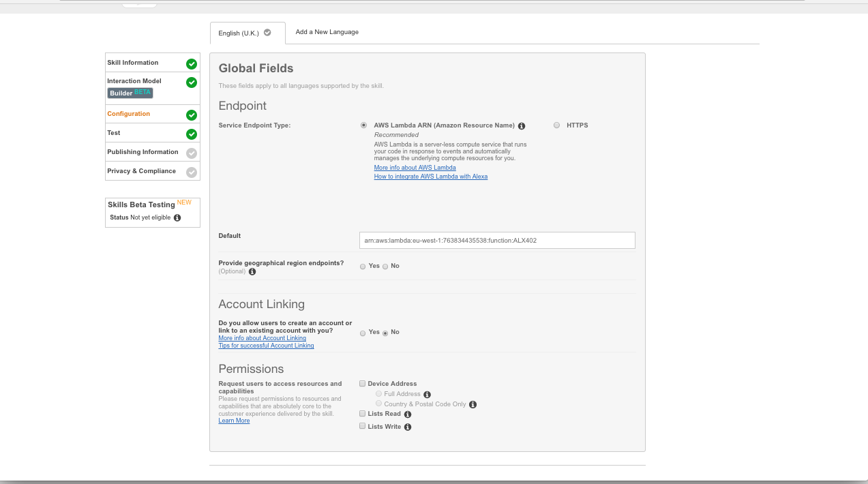
Task: Open the Add a New Language tab
Action: point(327,31)
